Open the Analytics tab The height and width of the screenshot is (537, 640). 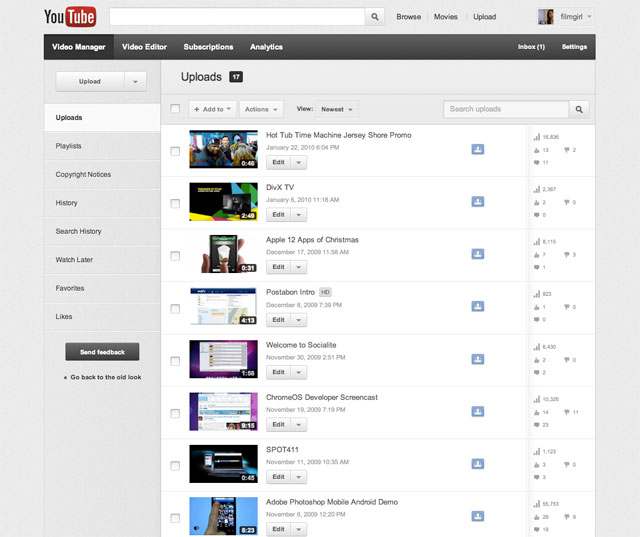coord(266,47)
